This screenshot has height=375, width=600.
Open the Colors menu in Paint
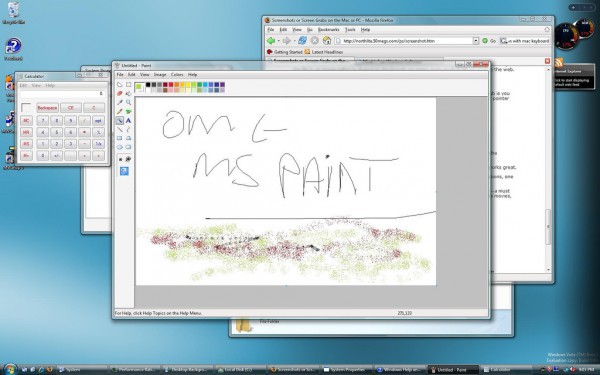tap(177, 75)
